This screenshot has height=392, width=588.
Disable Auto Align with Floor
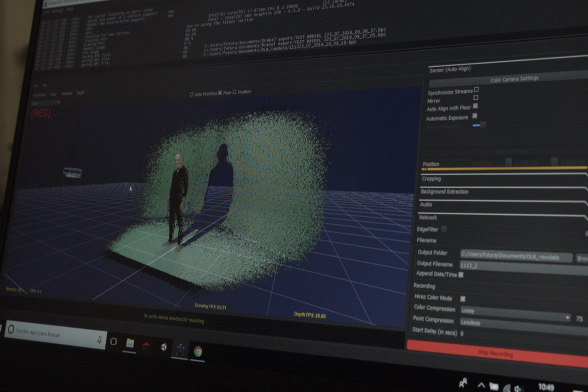(x=475, y=106)
